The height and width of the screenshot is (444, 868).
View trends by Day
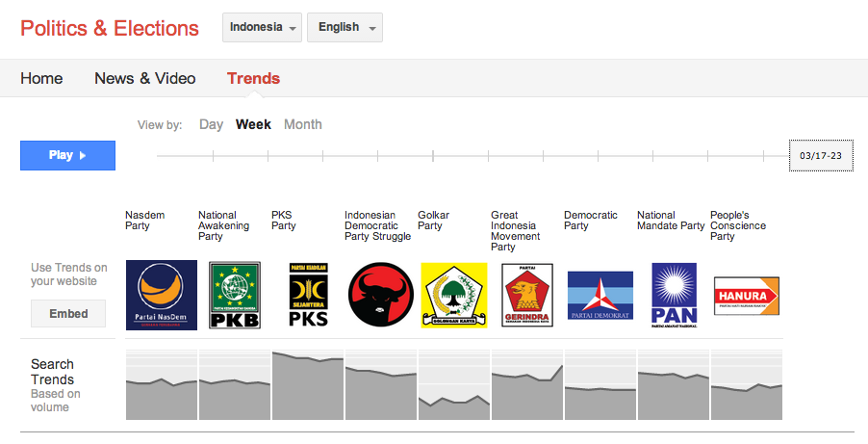point(211,124)
